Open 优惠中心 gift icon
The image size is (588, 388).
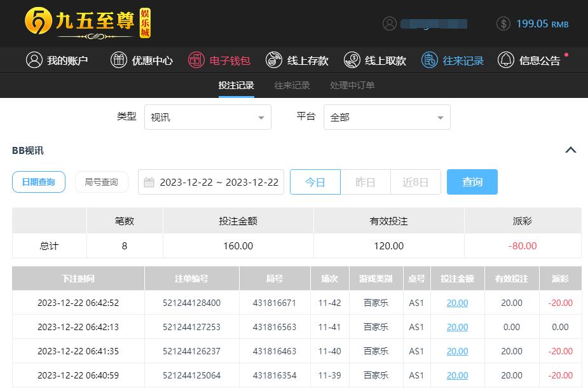[x=119, y=60]
